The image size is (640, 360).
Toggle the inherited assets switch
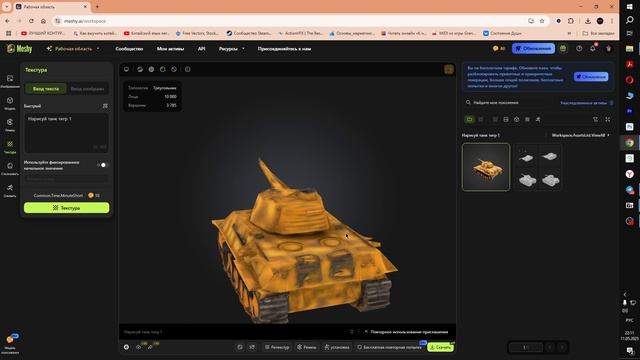click(x=611, y=103)
